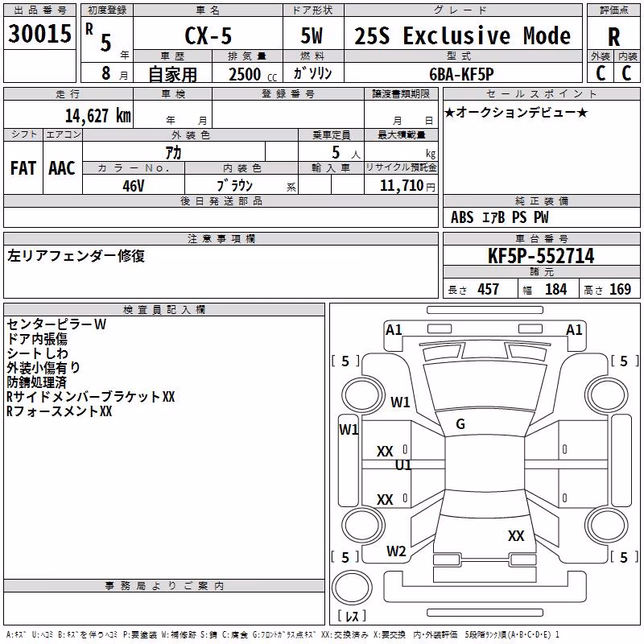Screen dimensions: 644x644
Task: Click the A1 mark at the top right of the diagram
Action: tap(574, 329)
